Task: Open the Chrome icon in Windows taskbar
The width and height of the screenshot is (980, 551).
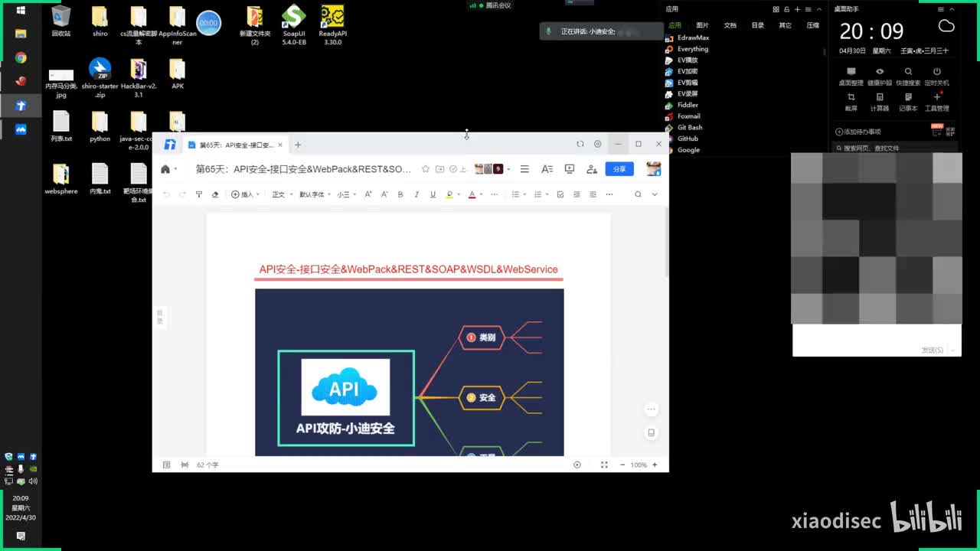Action: pos(21,57)
